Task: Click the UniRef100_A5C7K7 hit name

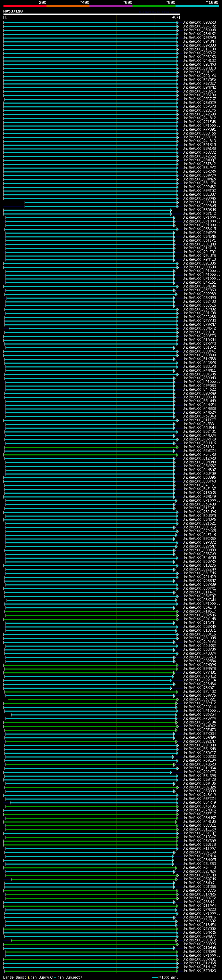Action: click(x=199, y=98)
